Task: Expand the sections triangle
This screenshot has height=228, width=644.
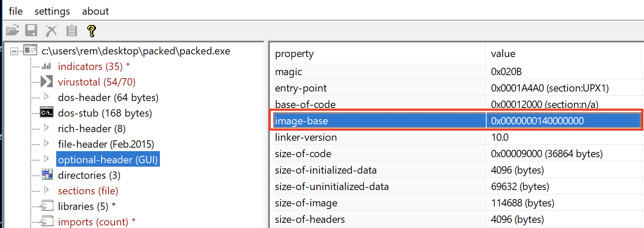Action: click(47, 190)
